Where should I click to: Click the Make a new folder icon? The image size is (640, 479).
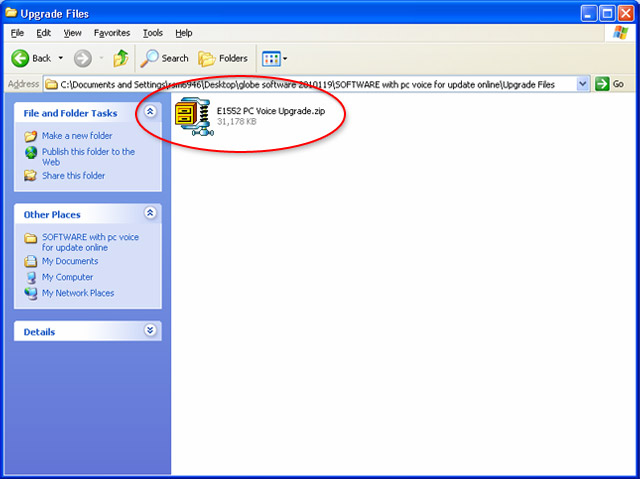pos(31,136)
